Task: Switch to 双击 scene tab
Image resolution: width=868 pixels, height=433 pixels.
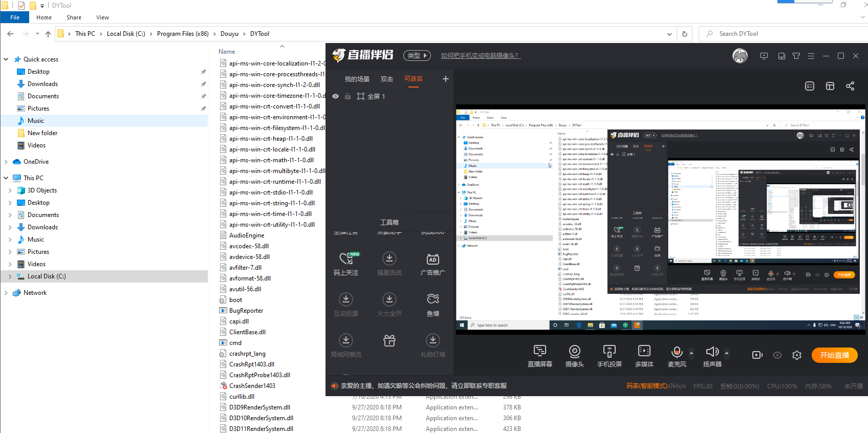Action: point(386,79)
